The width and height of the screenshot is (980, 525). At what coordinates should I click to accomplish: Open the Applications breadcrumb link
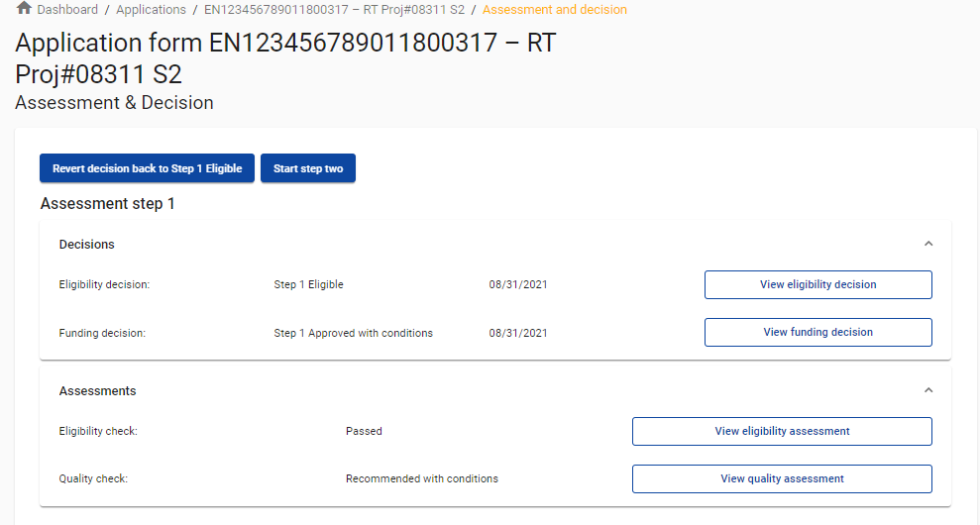pyautogui.click(x=151, y=10)
